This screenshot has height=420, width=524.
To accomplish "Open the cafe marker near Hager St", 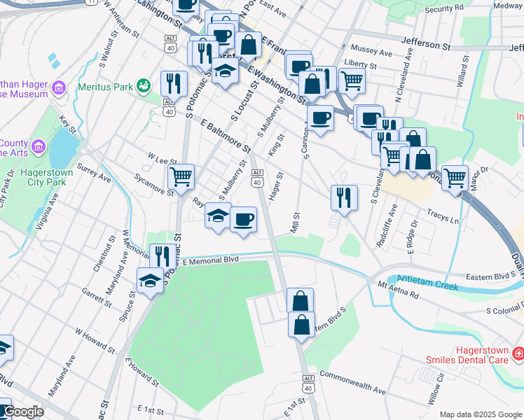I will (x=243, y=220).
